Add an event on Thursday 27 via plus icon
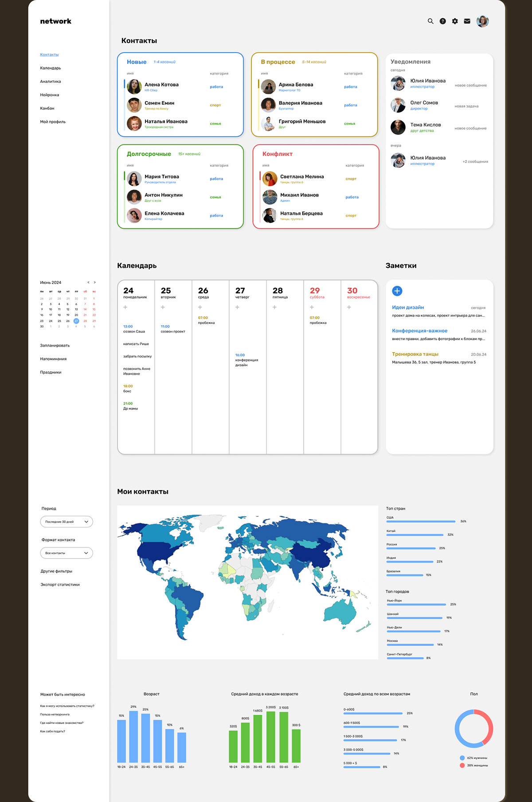Image resolution: width=532 pixels, height=802 pixels. (x=237, y=307)
